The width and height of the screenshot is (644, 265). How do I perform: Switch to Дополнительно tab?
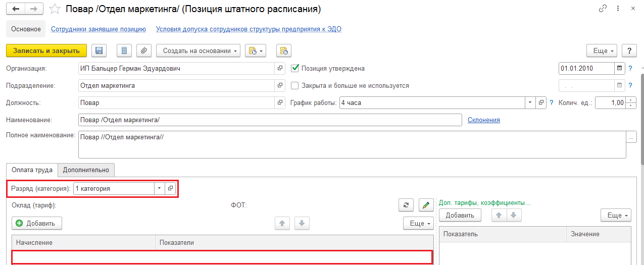(x=86, y=170)
